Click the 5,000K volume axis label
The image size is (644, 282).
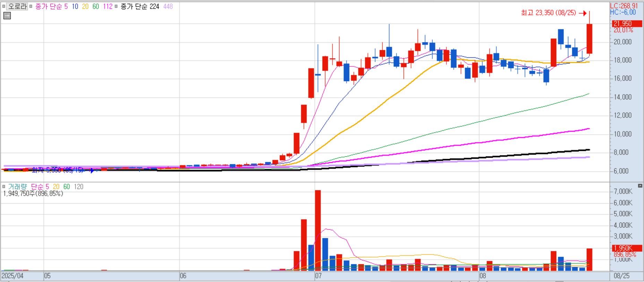[x=623, y=214]
